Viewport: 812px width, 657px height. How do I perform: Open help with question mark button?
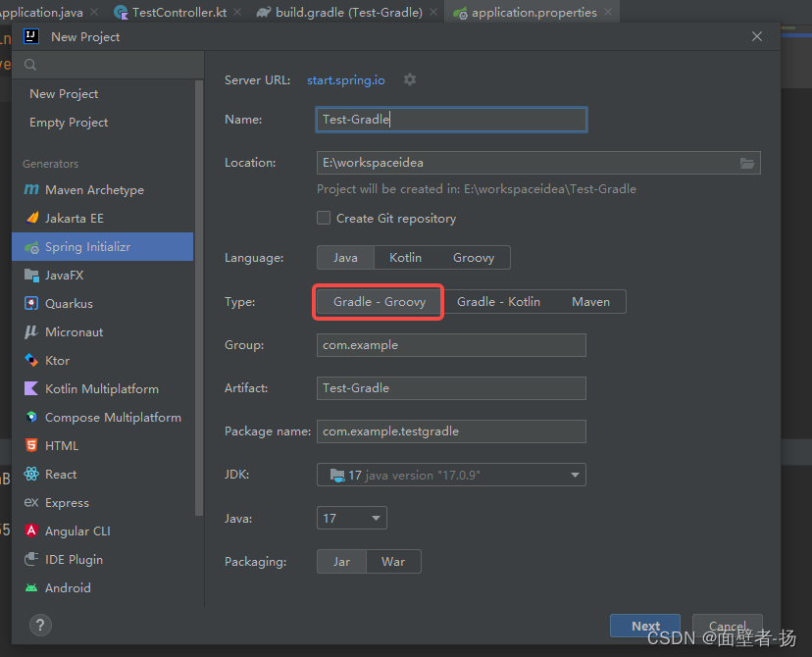(x=40, y=625)
